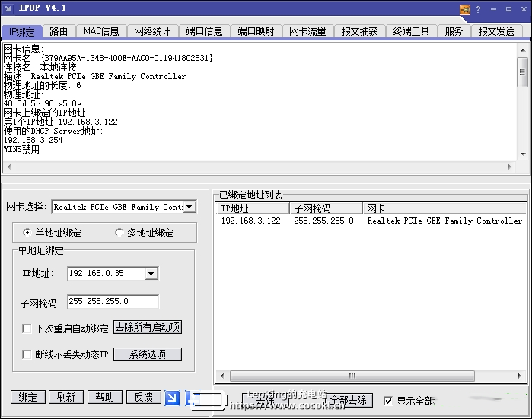Click the orange icon in the title bar

point(465,9)
